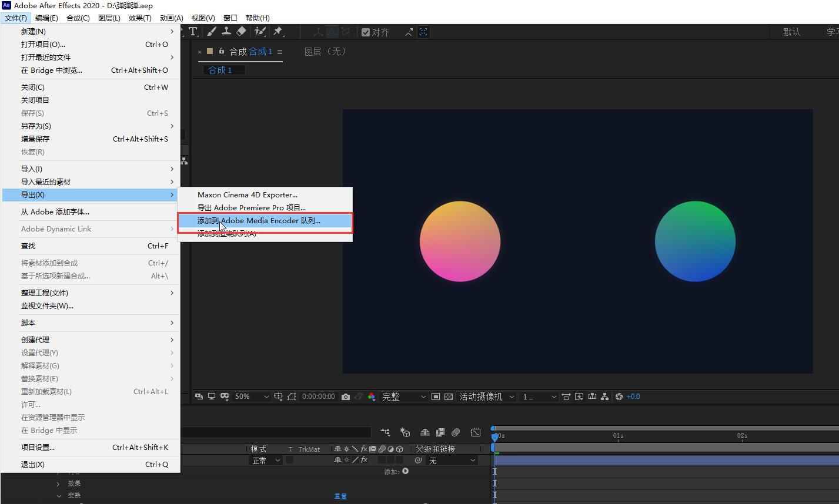Open the 编辑(E) menu
The image size is (839, 504).
click(x=46, y=18)
